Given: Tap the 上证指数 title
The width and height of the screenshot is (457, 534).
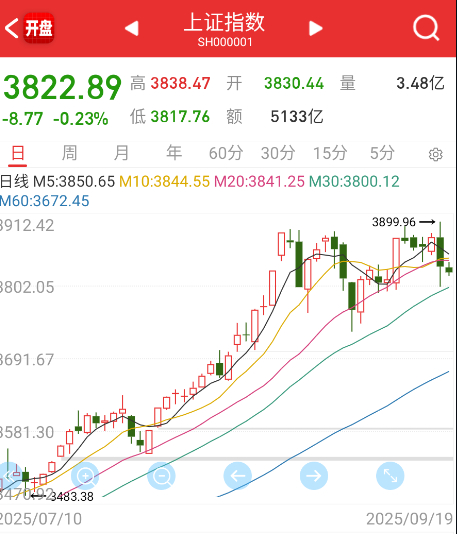Looking at the screenshot, I should coord(224,22).
